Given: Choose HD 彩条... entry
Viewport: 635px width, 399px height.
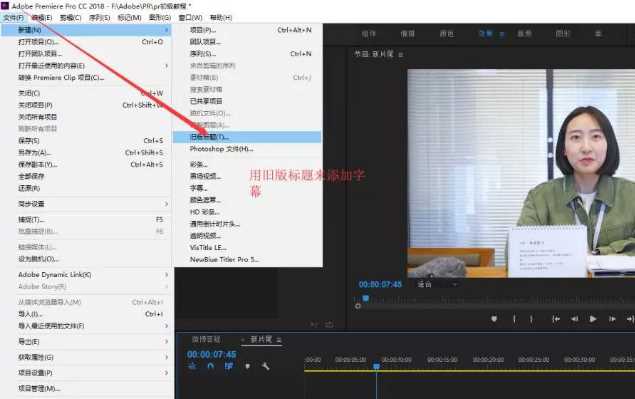Looking at the screenshot, I should coord(248,212).
